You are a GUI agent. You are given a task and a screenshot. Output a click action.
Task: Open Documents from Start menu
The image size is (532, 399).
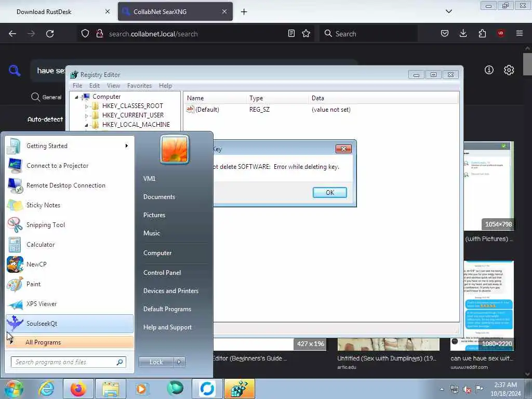coord(159,197)
